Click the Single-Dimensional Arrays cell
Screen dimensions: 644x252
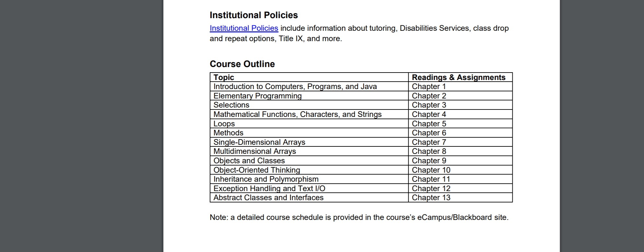click(x=309, y=142)
